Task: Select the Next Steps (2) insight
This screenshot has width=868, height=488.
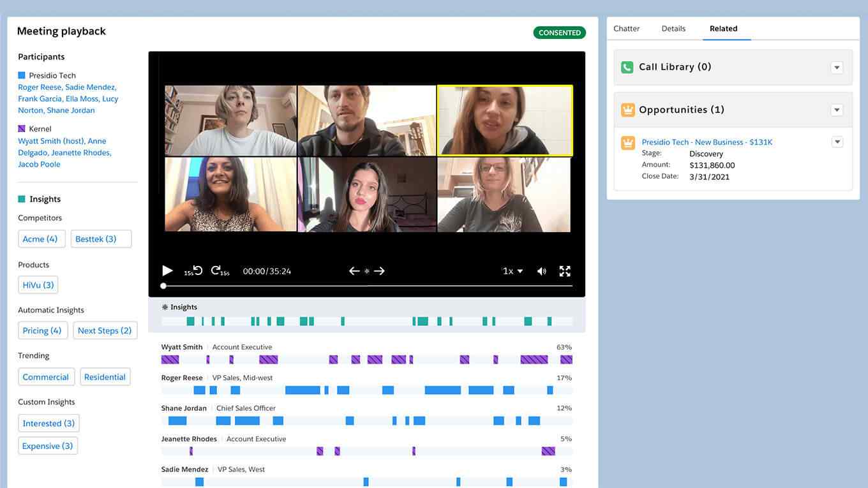Action: point(105,330)
